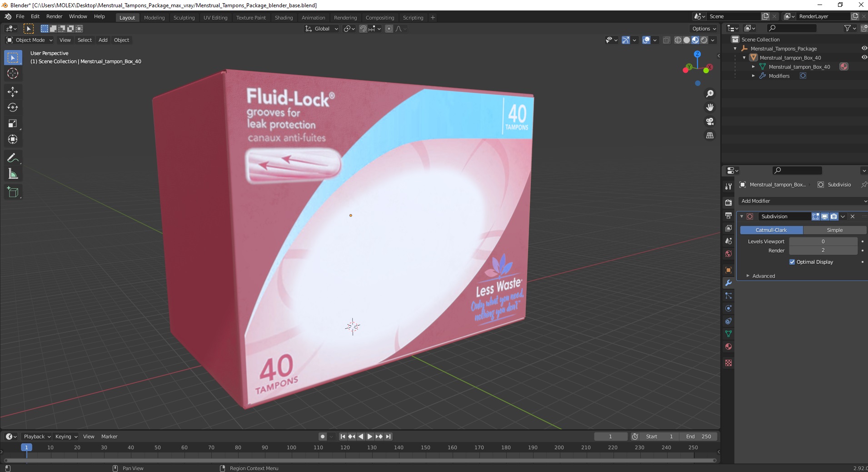Select the Add Cube tool
Viewport: 868px width, 472px height.
(13, 192)
